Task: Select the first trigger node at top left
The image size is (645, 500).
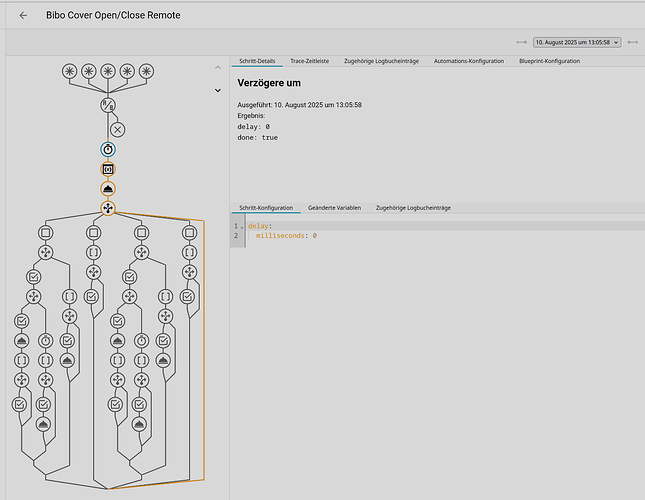Action: (69, 71)
